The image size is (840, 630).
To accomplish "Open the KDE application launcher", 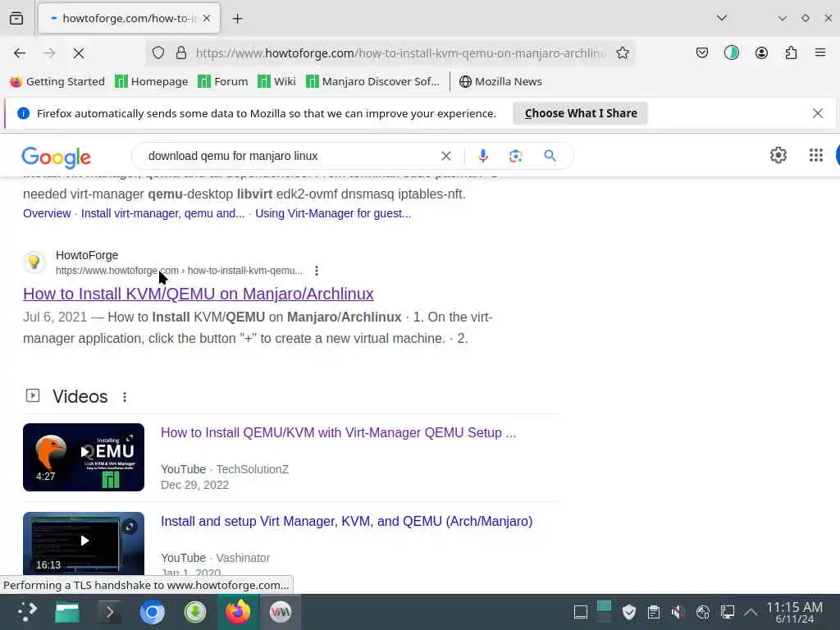I will (26, 612).
